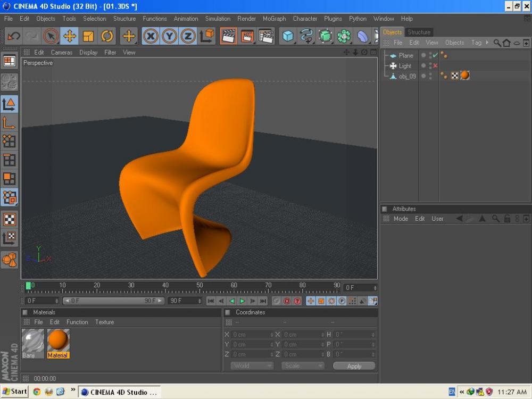Switch to the Structure tab

(419, 32)
